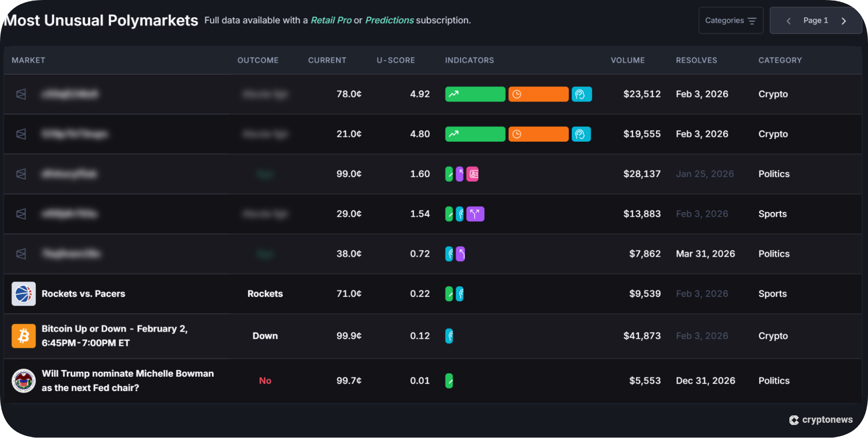Viewport: 868px width, 438px height.
Task: Go to the next page arrow
Action: click(x=843, y=21)
